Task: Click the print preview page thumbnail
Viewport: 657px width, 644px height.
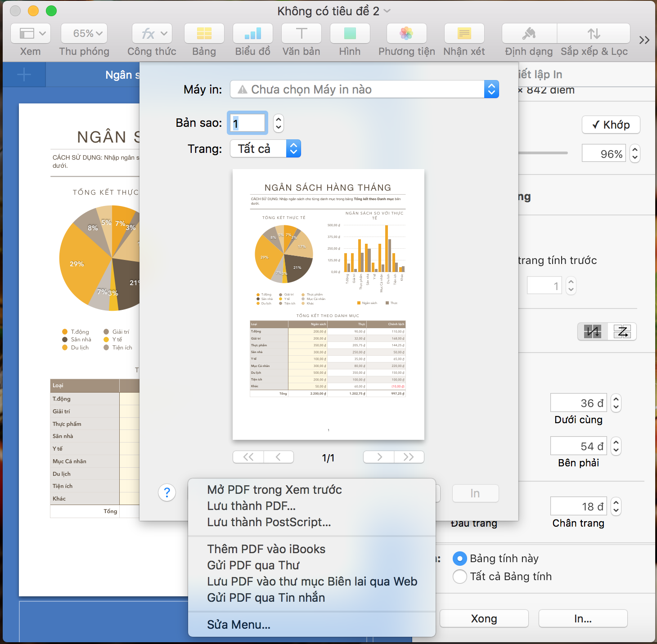Action: (328, 304)
